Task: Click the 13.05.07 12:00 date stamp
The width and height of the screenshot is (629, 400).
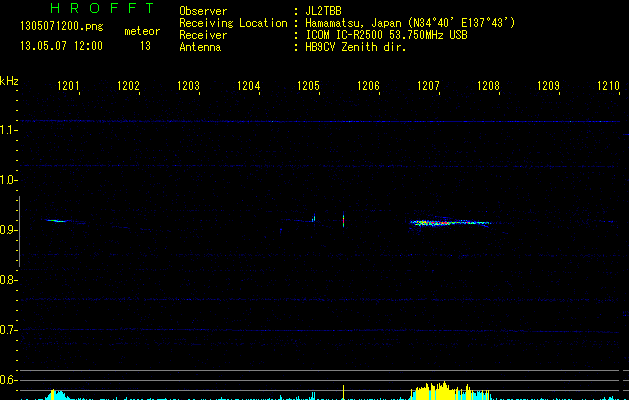Action: [x=61, y=46]
